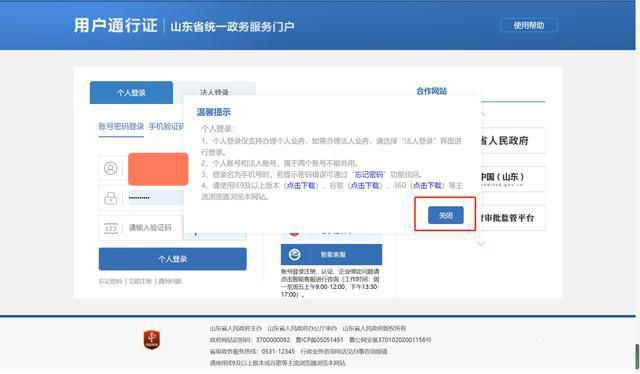Click the red shield emblem in footer

(x=152, y=340)
